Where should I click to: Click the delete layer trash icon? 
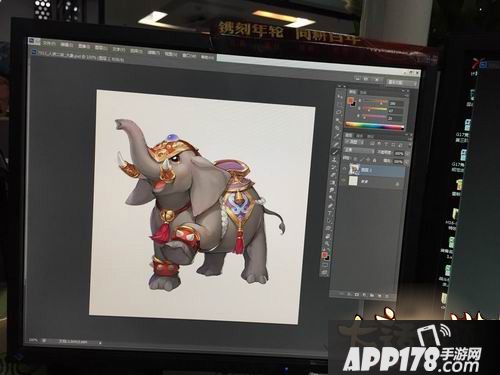pos(387,296)
